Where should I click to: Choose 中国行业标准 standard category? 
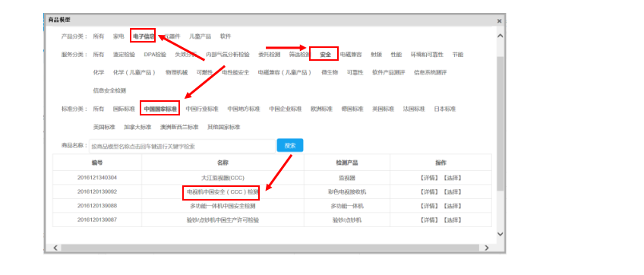pyautogui.click(x=202, y=109)
